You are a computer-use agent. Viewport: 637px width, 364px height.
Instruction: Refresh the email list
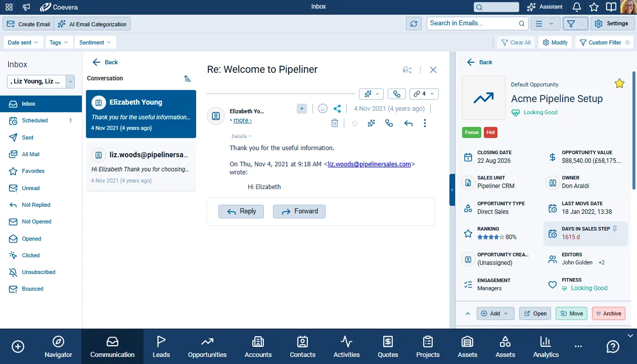click(414, 24)
